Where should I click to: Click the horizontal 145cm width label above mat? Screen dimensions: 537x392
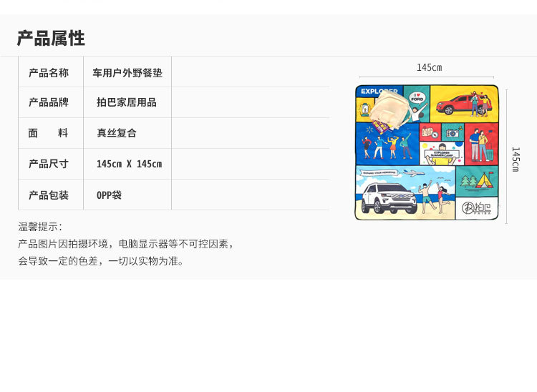point(429,67)
